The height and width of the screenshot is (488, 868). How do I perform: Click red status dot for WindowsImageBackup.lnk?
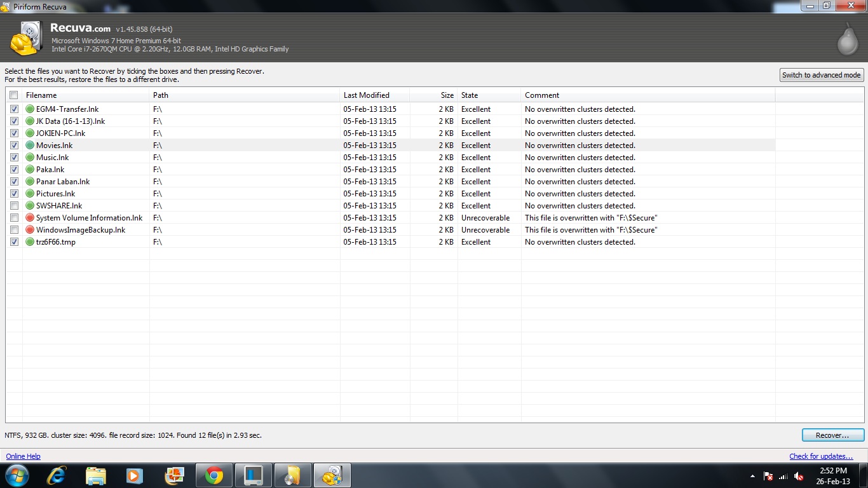(x=30, y=230)
